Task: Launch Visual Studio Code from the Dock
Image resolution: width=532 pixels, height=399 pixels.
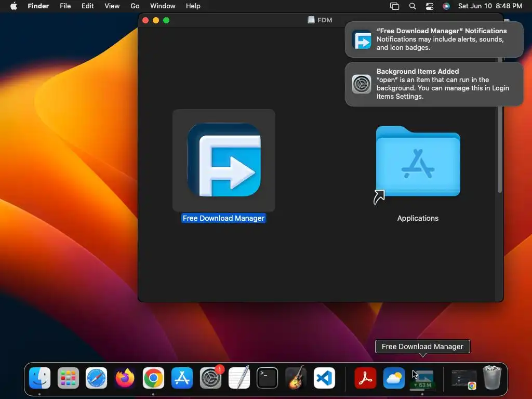Action: 324,378
